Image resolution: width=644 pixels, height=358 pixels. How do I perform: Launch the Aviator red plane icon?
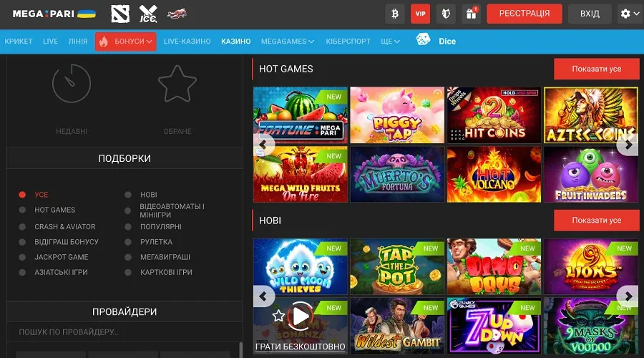[177, 14]
